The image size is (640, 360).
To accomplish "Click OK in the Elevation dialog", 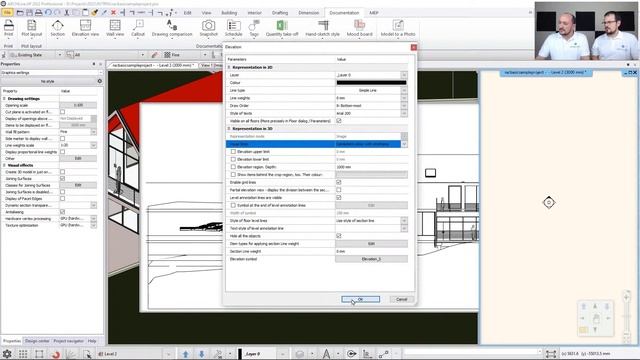I will pos(360,300).
